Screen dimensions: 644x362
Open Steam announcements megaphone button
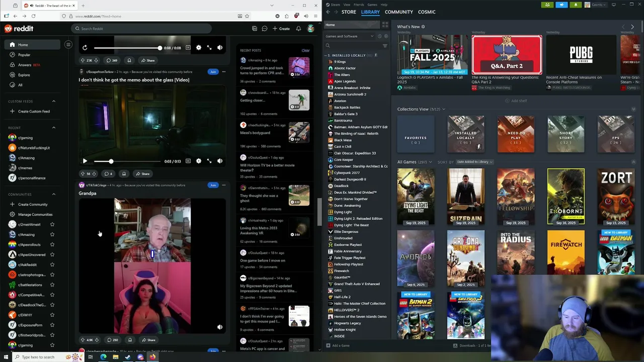point(561,5)
